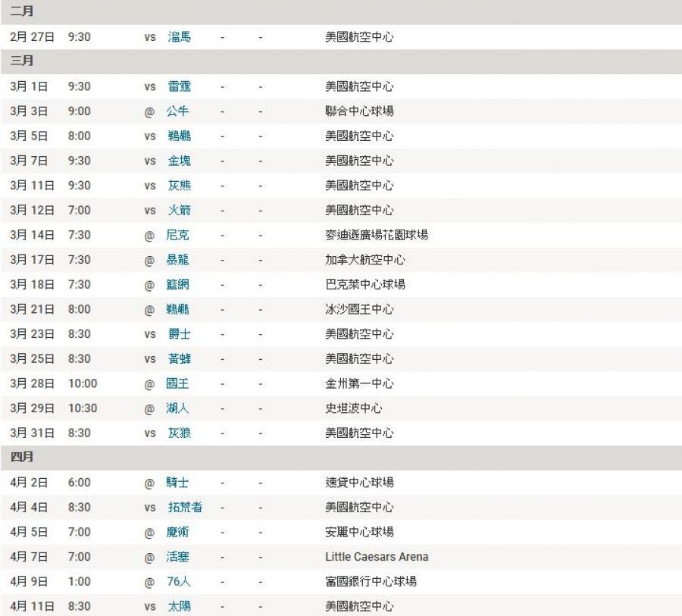Select the venue 史坦波中心
The width and height of the screenshot is (682, 616).
[x=354, y=408]
